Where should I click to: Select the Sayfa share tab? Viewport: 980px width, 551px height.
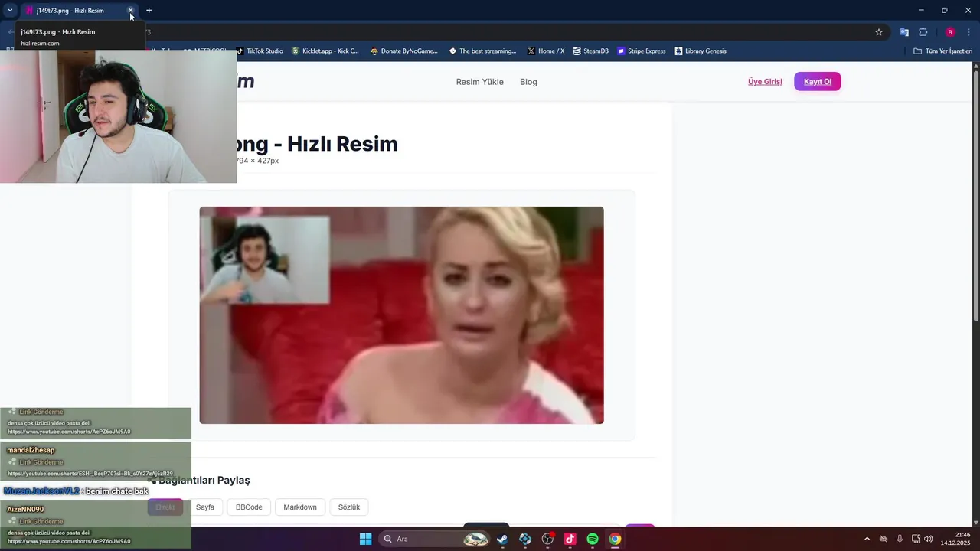[x=205, y=507]
